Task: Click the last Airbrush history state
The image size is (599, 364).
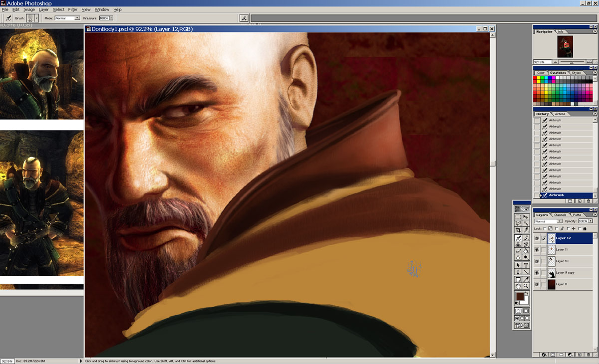Action: point(564,195)
